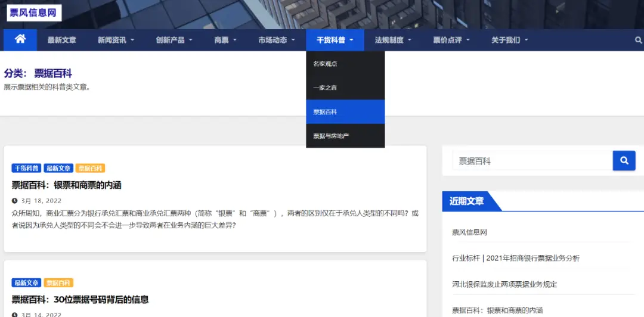Open the 票风信息网 site logo
Viewport: 644px width, 317px height.
pyautogui.click(x=34, y=13)
